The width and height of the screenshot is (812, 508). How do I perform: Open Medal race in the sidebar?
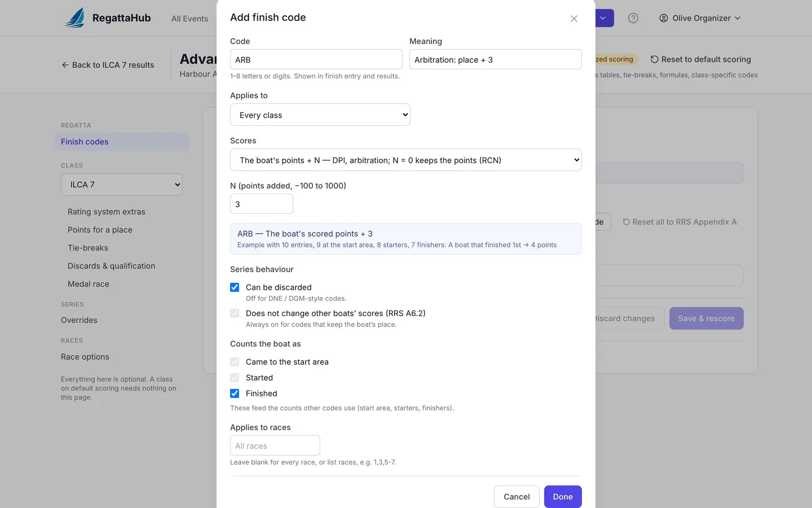pos(89,284)
